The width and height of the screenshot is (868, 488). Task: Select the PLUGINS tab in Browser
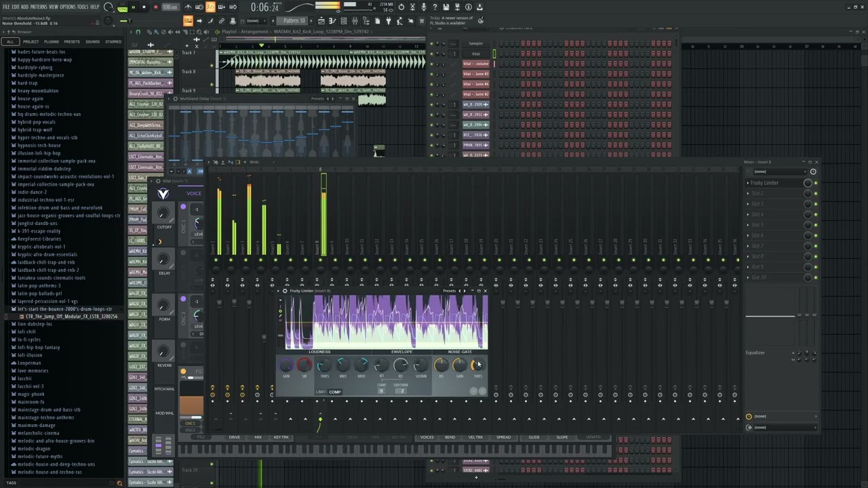(x=52, y=41)
